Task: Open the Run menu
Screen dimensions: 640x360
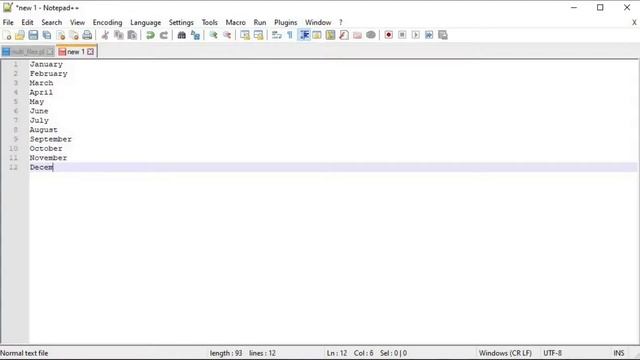Action: point(260,22)
